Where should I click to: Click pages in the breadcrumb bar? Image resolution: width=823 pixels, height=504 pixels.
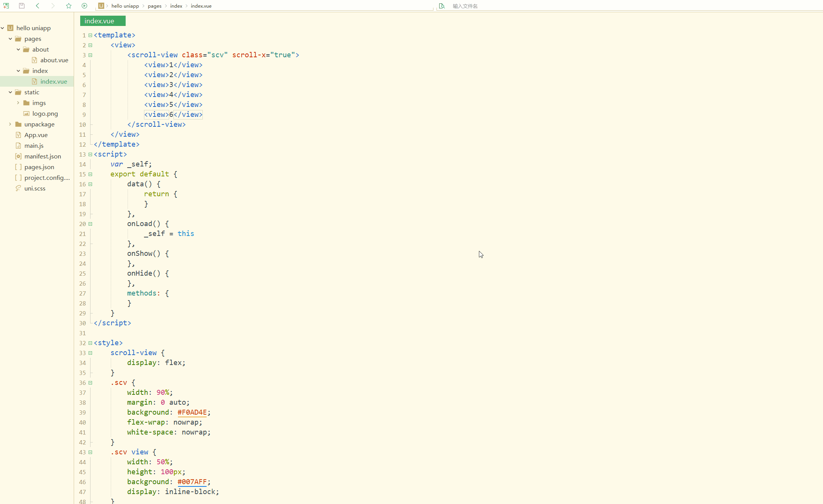click(x=155, y=6)
